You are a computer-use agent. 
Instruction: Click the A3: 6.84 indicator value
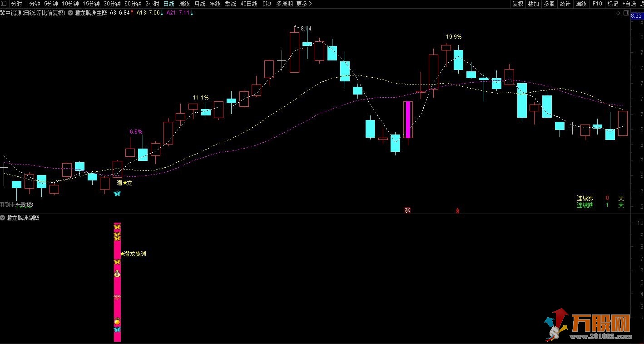coord(120,13)
